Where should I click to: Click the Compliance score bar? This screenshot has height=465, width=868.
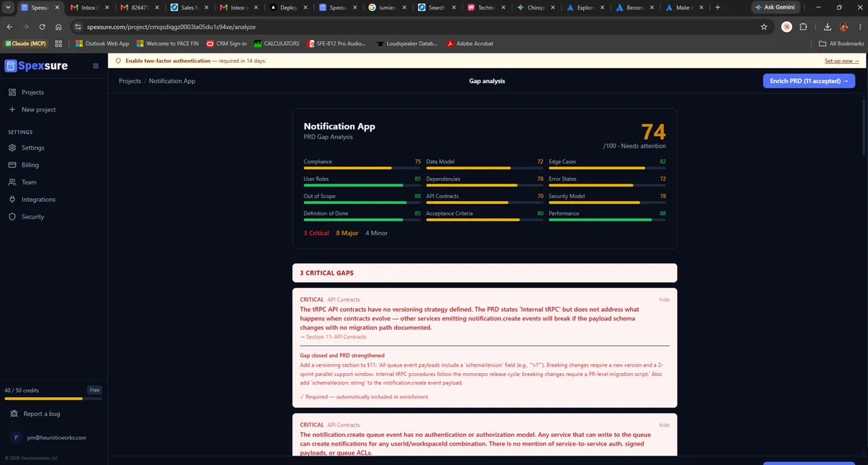362,168
